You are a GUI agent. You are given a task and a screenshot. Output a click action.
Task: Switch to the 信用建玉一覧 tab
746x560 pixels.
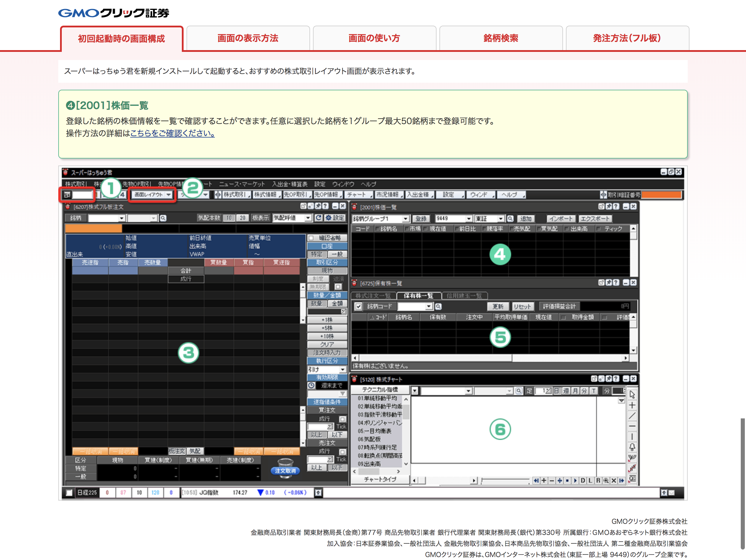(465, 296)
